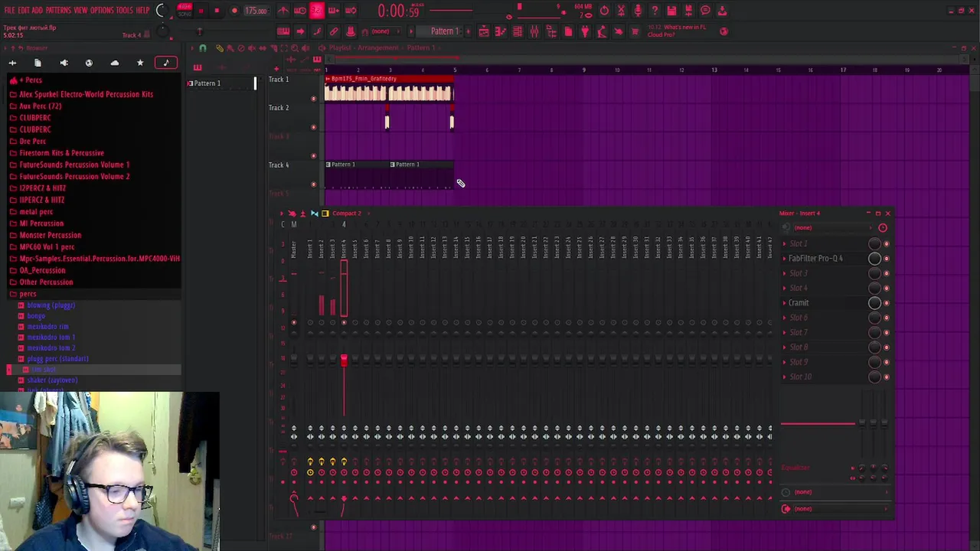The height and width of the screenshot is (551, 980).
Task: Adjust Cramit mix level knob
Action: coord(874,303)
